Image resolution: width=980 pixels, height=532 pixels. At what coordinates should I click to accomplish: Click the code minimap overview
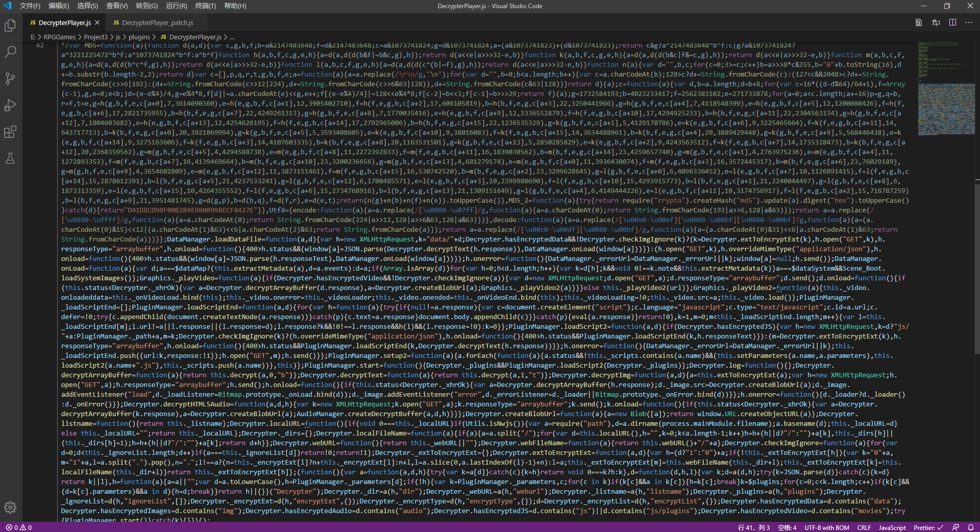[946, 89]
